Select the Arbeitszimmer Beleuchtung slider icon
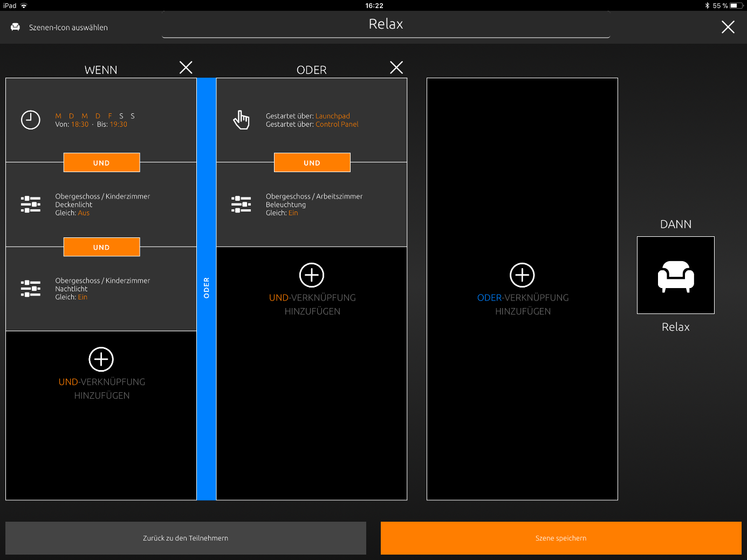Image resolution: width=747 pixels, height=560 pixels. [241, 204]
